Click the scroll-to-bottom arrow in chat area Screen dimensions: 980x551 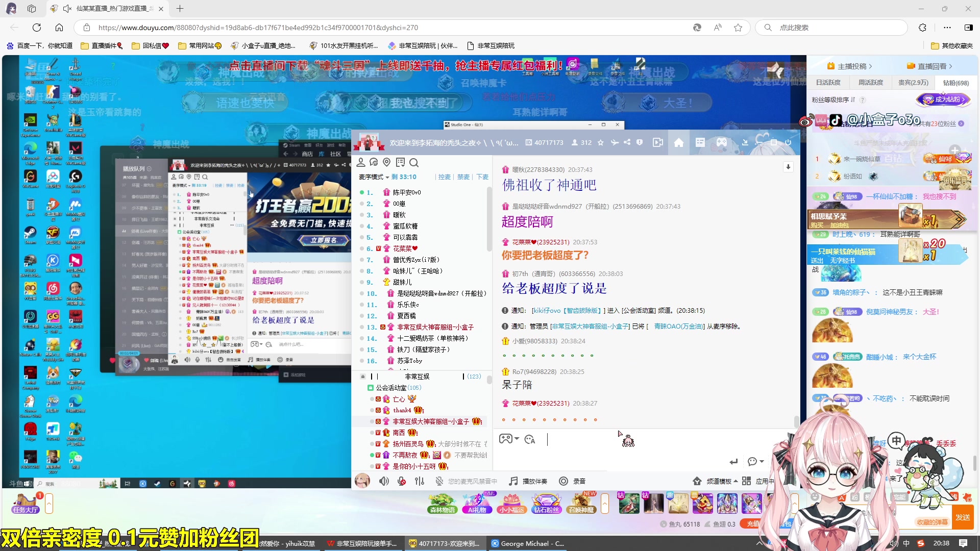(788, 167)
